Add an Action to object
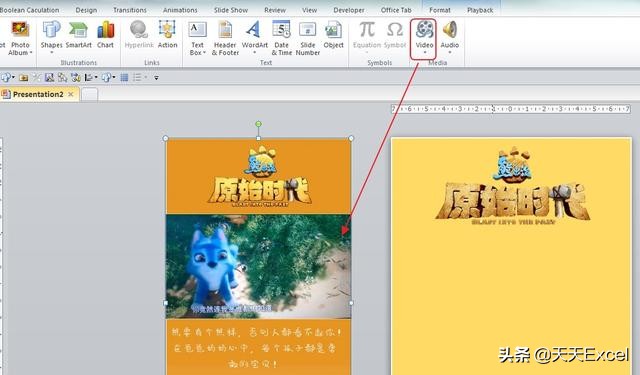640x375 pixels. (x=167, y=36)
